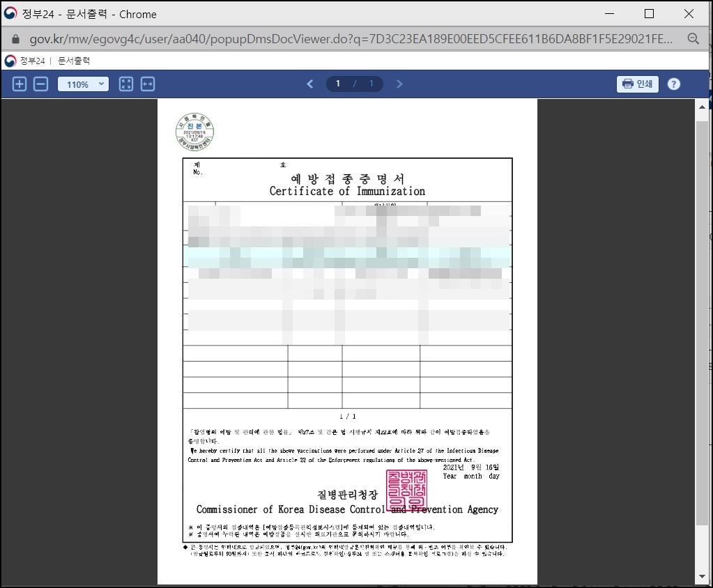Click the Chrome zoom magnifier icon

click(693, 38)
